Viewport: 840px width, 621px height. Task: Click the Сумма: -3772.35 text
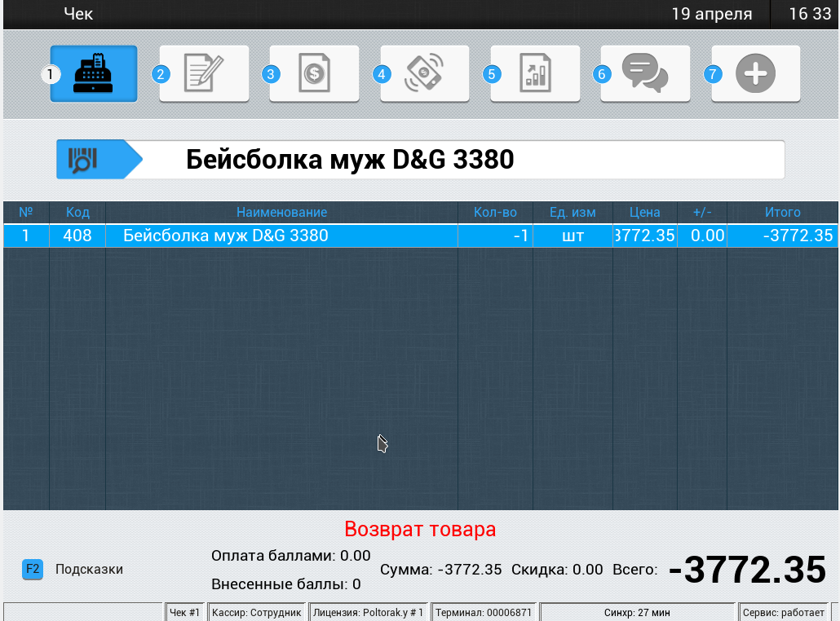click(x=441, y=570)
